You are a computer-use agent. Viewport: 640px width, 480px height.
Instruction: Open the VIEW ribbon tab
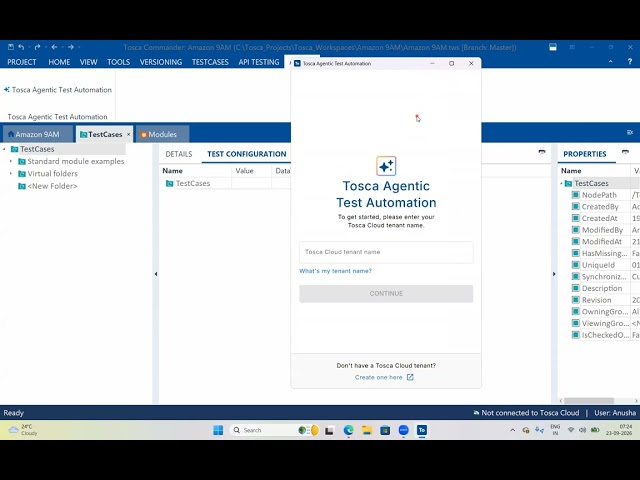point(89,62)
